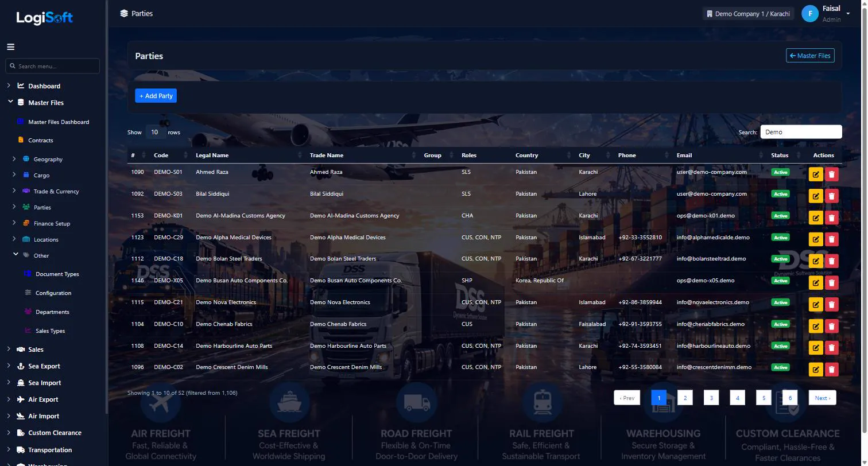Open the Configuration menu item
This screenshot has width=868, height=466.
[53, 293]
